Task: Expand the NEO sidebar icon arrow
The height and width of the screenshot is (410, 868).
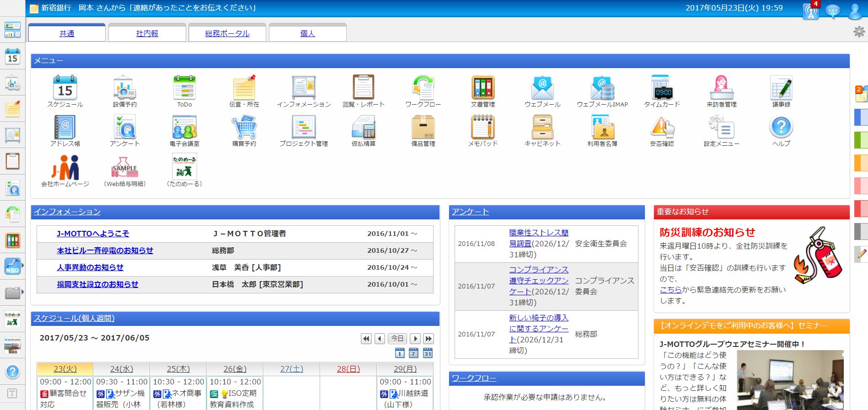Action: coord(23,266)
